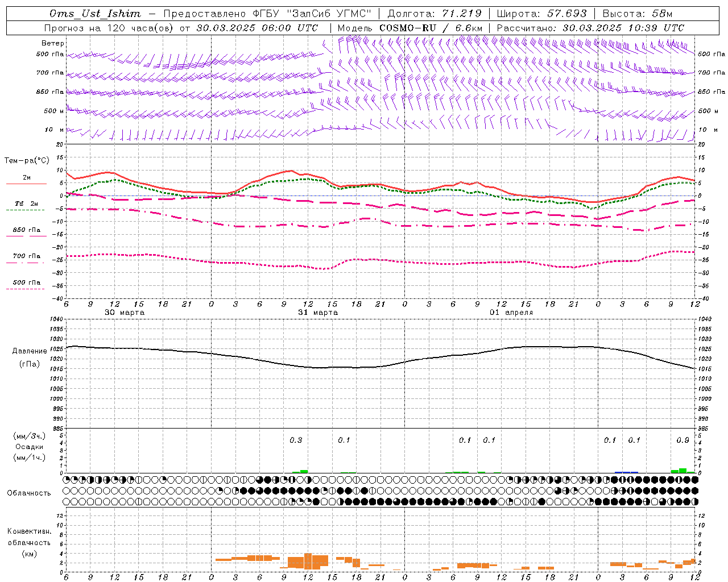Click the '31 марта' date label
This screenshot has width=728, height=582.
(x=318, y=313)
